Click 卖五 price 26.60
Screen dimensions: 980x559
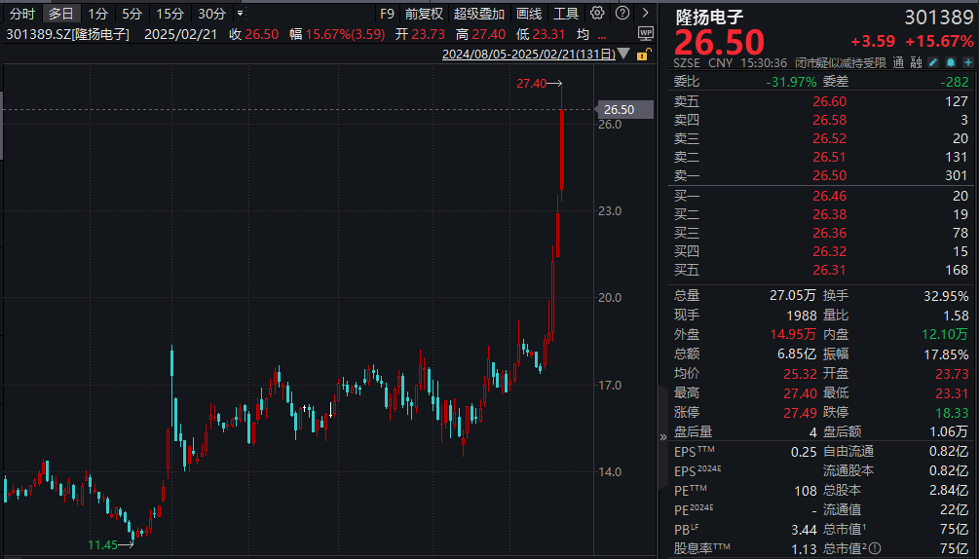click(829, 101)
